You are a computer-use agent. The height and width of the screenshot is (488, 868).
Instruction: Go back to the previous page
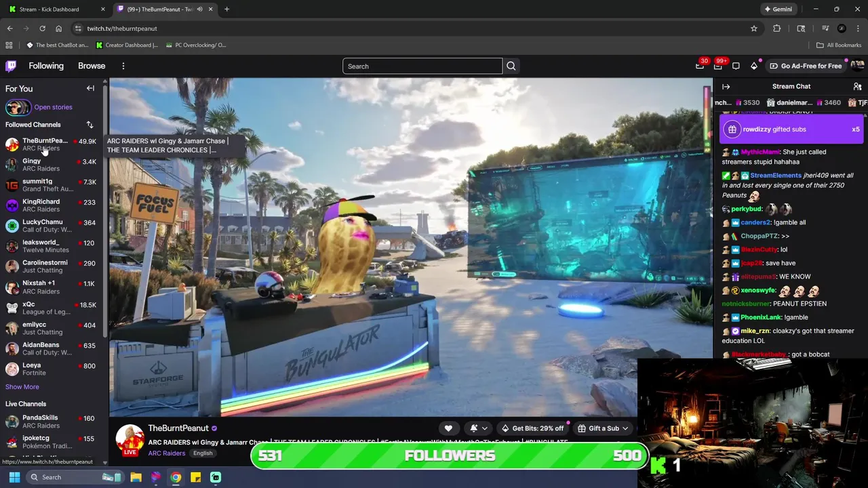[x=9, y=28]
